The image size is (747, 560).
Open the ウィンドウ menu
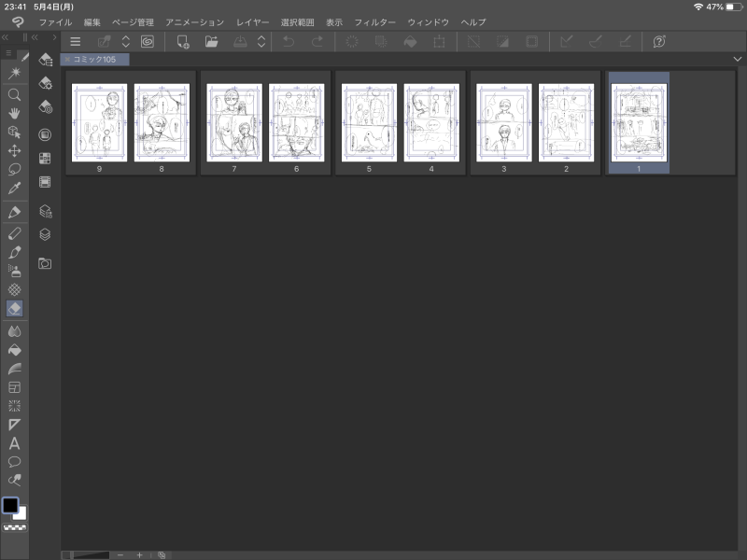pyautogui.click(x=429, y=22)
